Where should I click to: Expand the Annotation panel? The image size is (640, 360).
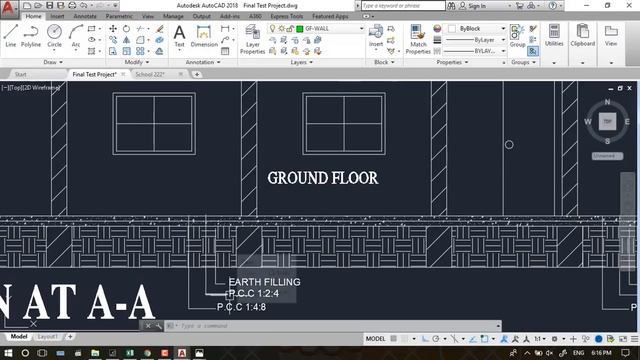coord(203,62)
